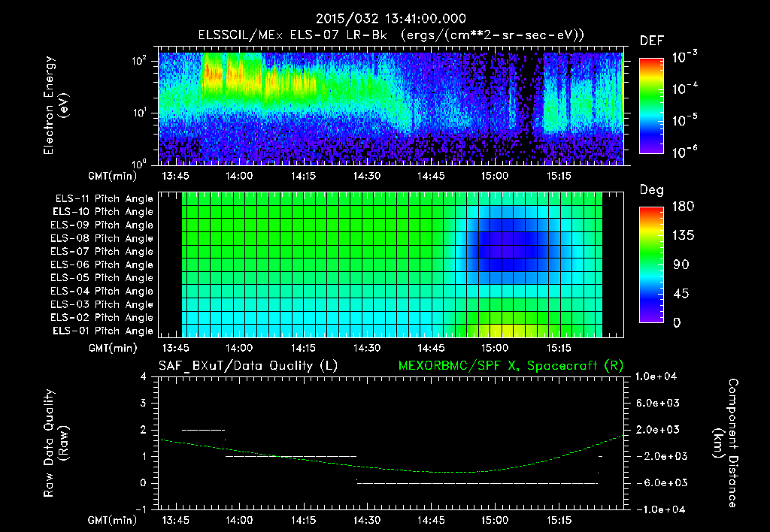Click the ELS-02 Pitch Angle row label
Viewport: 770px width, 532px height.
pyautogui.click(x=102, y=318)
